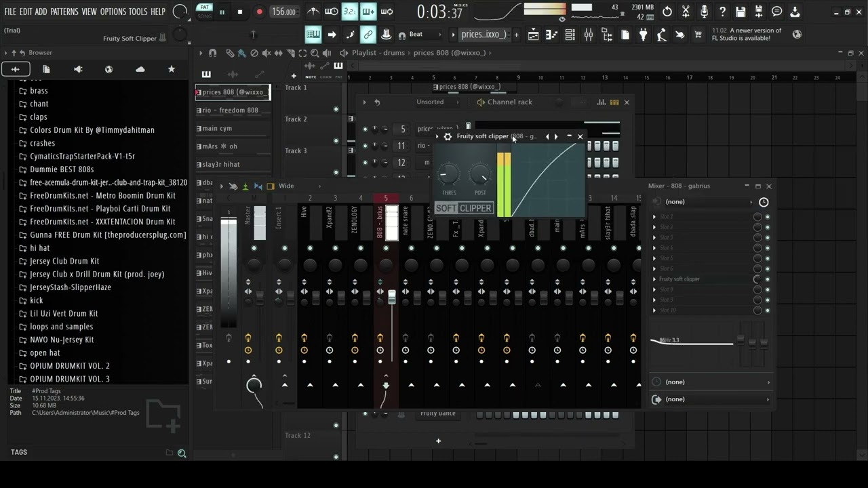
Task: Open playlist menu arrow left of magnet
Action: pyautogui.click(x=201, y=53)
